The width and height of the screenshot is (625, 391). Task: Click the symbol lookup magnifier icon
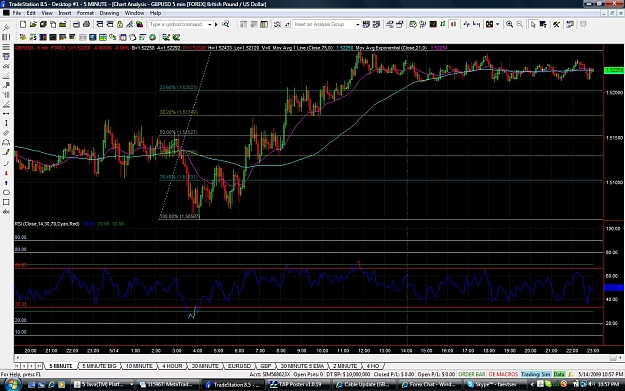226,24
